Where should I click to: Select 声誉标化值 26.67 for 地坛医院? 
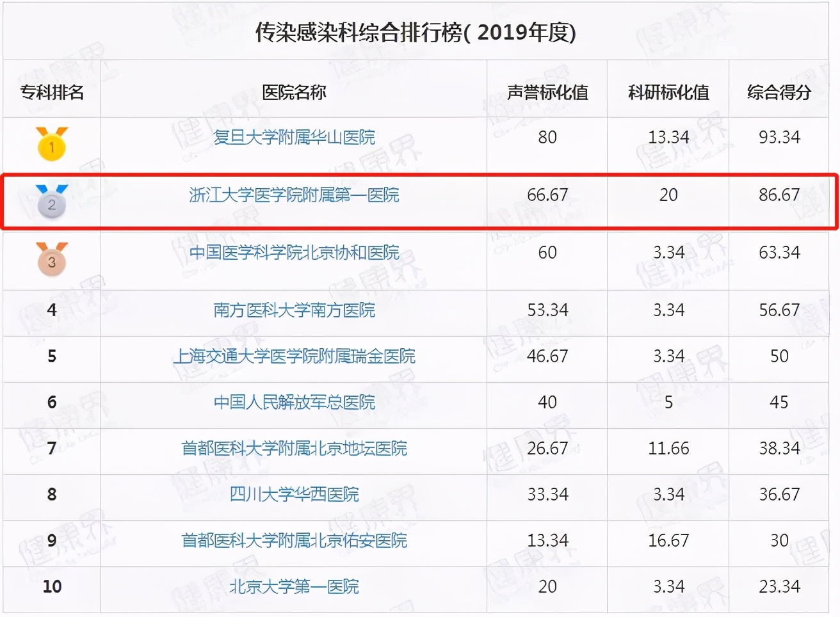click(547, 448)
